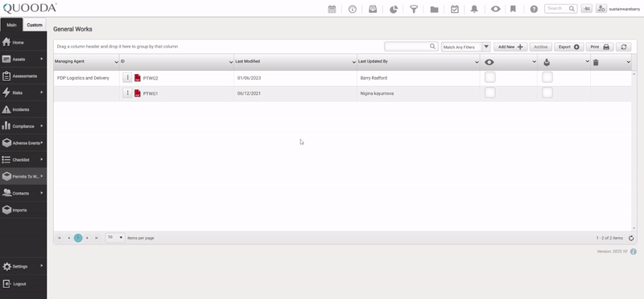The image size is (644, 299).
Task: Open the dashboard gauge icon
Action: tap(353, 9)
